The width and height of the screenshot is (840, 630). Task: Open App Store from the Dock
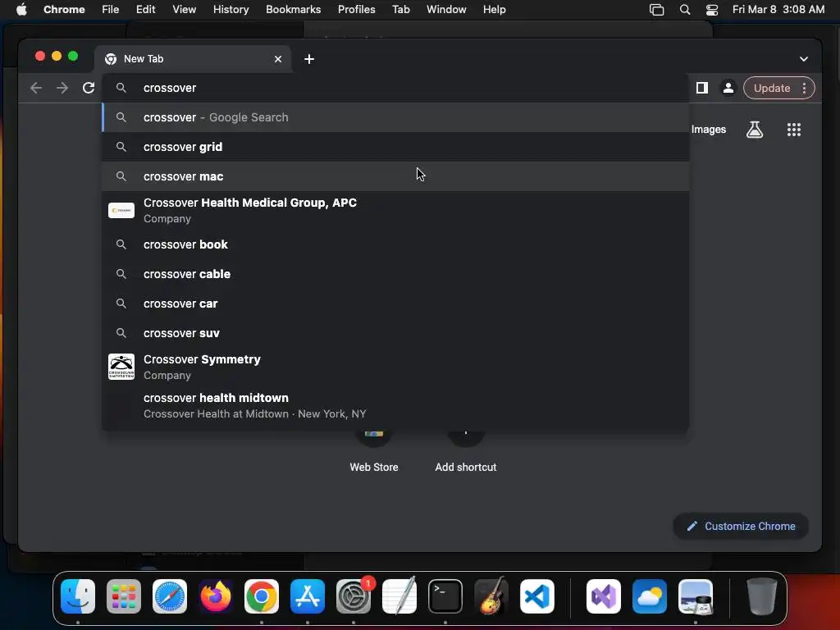pos(308,596)
